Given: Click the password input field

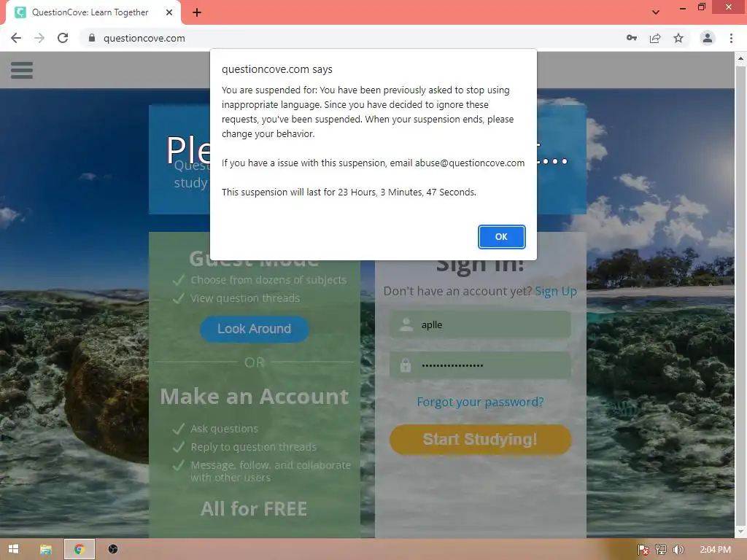Looking at the screenshot, I should click(480, 365).
